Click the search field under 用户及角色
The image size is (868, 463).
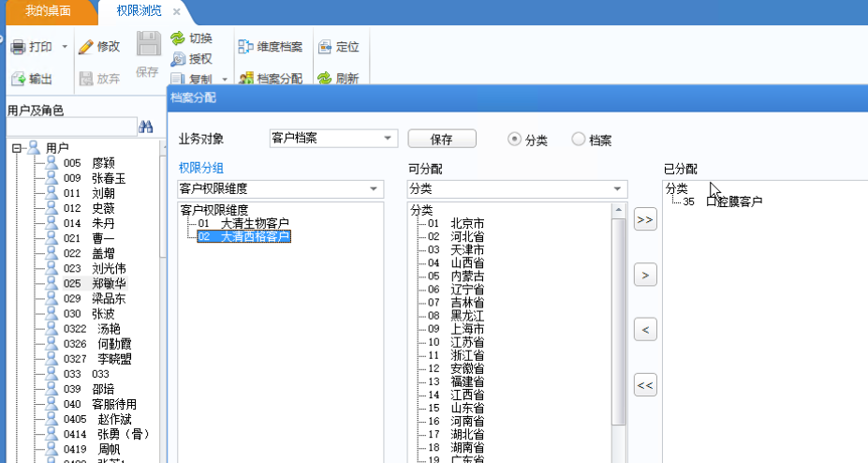point(72,127)
